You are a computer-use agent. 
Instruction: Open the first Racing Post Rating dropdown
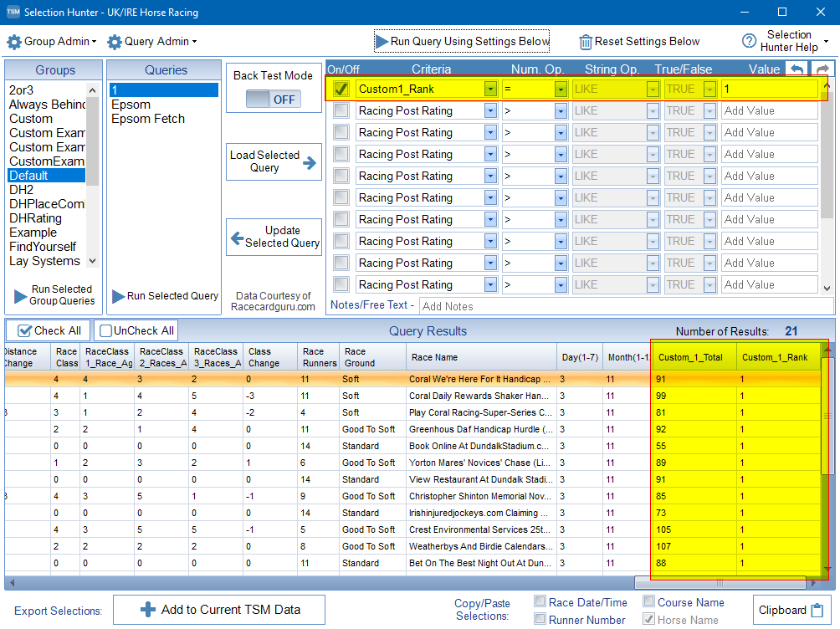pyautogui.click(x=490, y=110)
